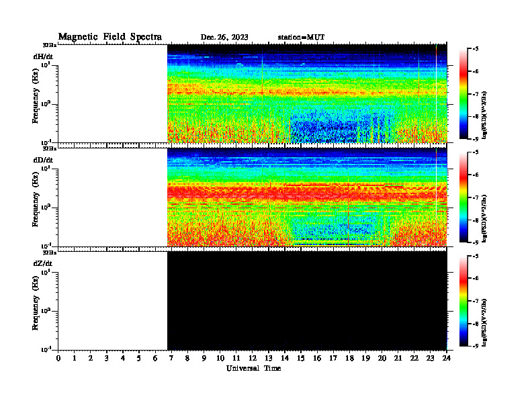Click the "32Hz" label atop dZ/dt panel

pyautogui.click(x=50, y=253)
